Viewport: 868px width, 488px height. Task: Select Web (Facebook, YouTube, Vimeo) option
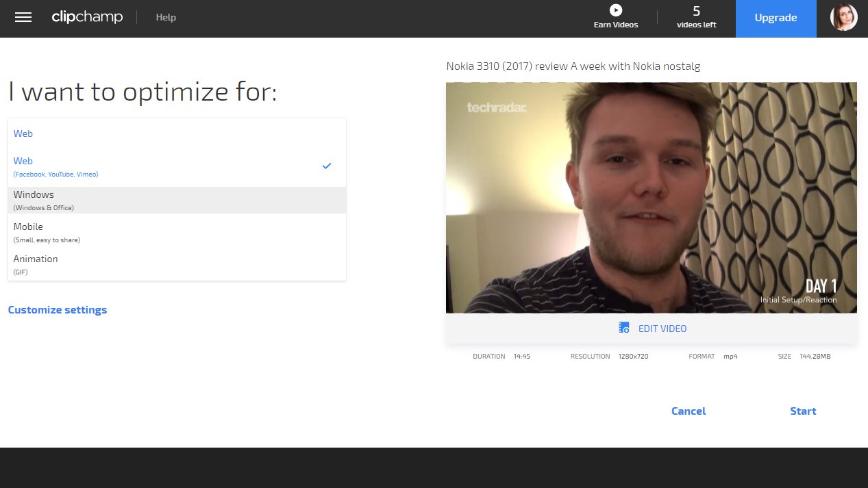(177, 166)
